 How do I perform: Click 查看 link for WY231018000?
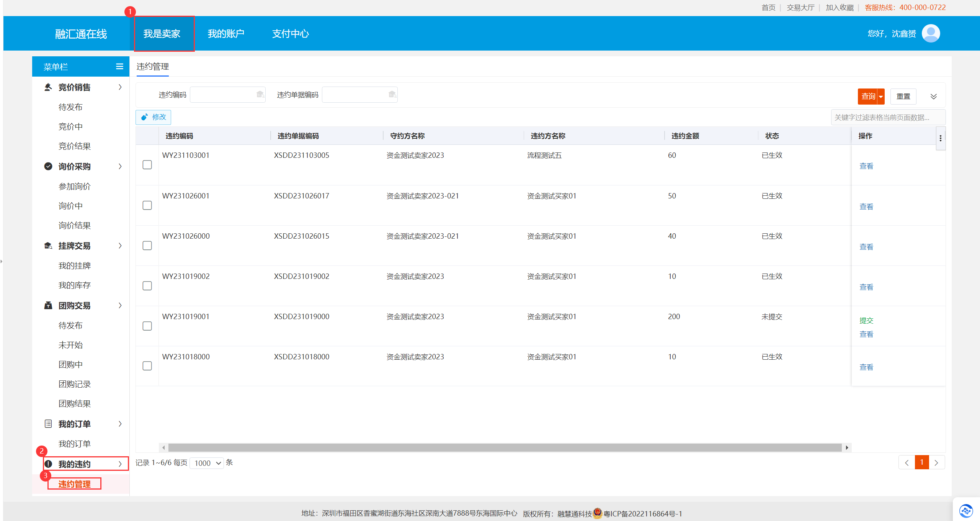[866, 367]
